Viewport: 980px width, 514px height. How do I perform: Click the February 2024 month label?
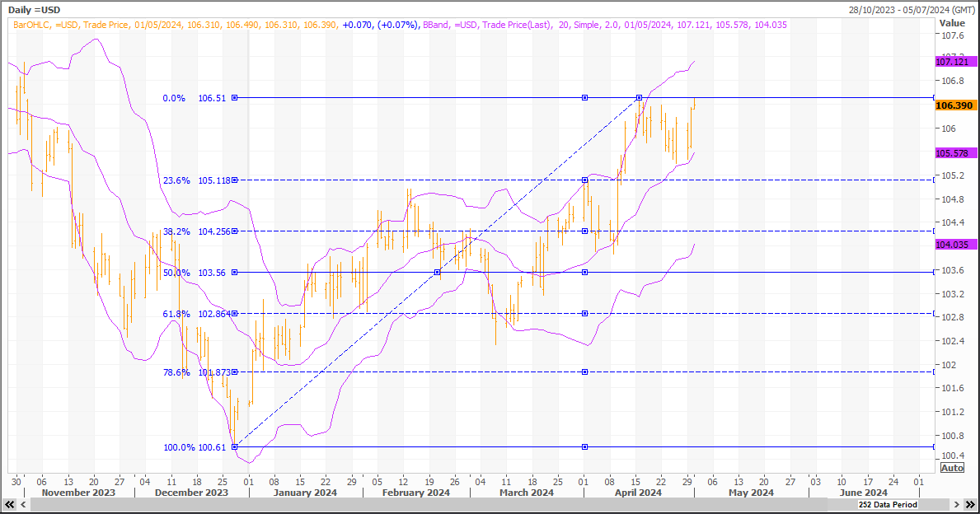click(415, 493)
